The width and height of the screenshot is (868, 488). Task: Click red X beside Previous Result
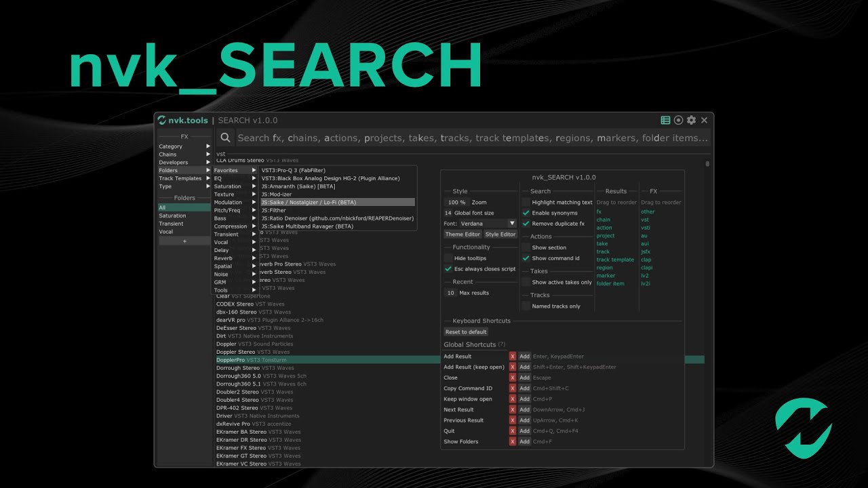pyautogui.click(x=513, y=420)
